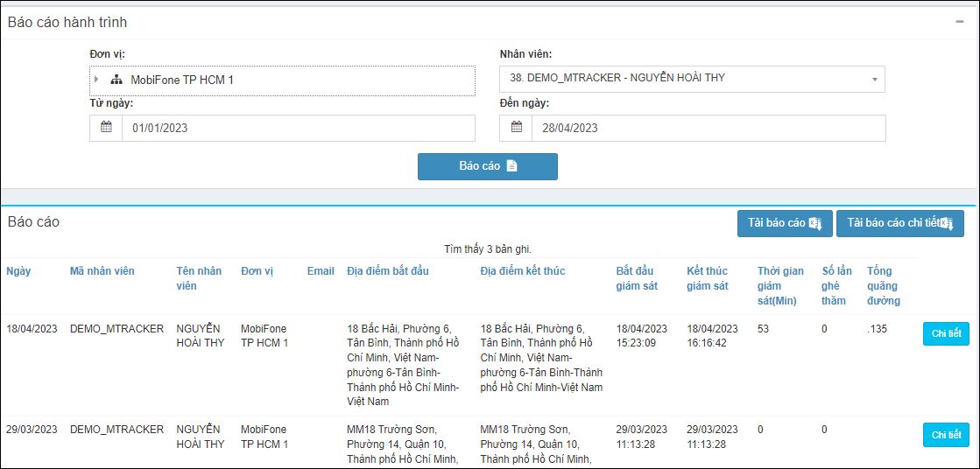980x469 pixels.
Task: Expand the MobiFone TP HCM 1 tree node
Action: 96,80
